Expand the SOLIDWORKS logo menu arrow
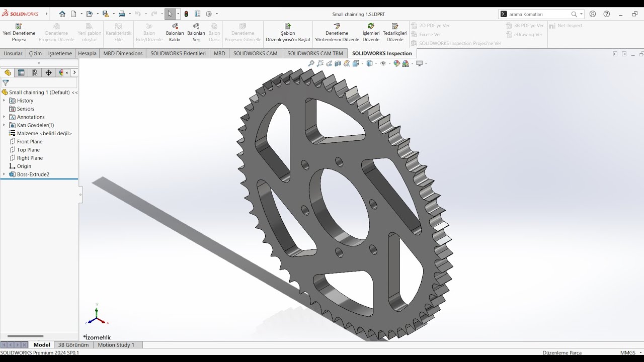This screenshot has height=362, width=644. [46, 14]
